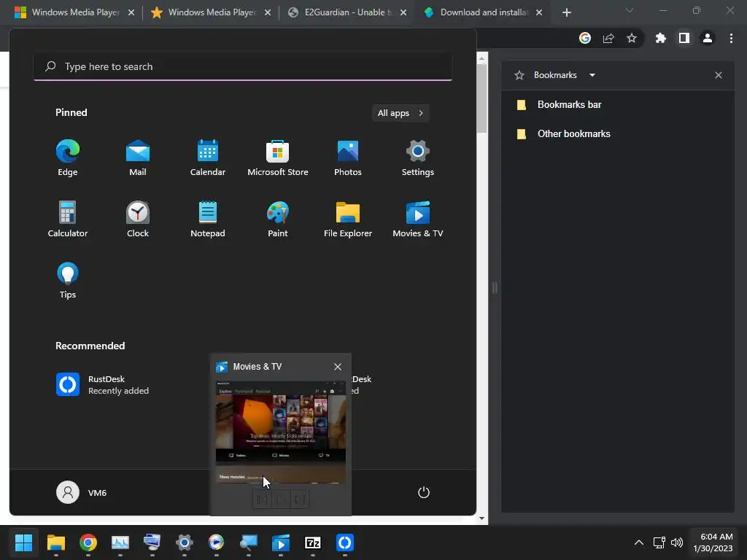Open File Explorer from the Pinned section

click(348, 219)
